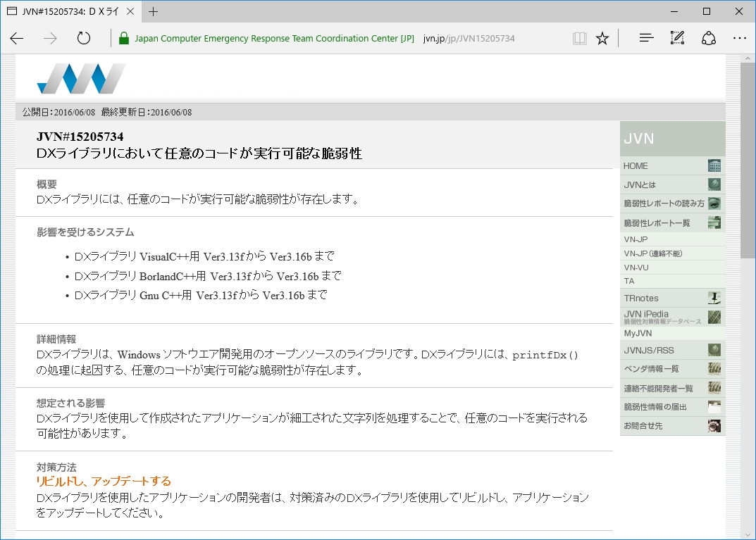This screenshot has width=756, height=540.
Task: Click the icon beside 脆弱性レポート一覧
Action: point(714,222)
